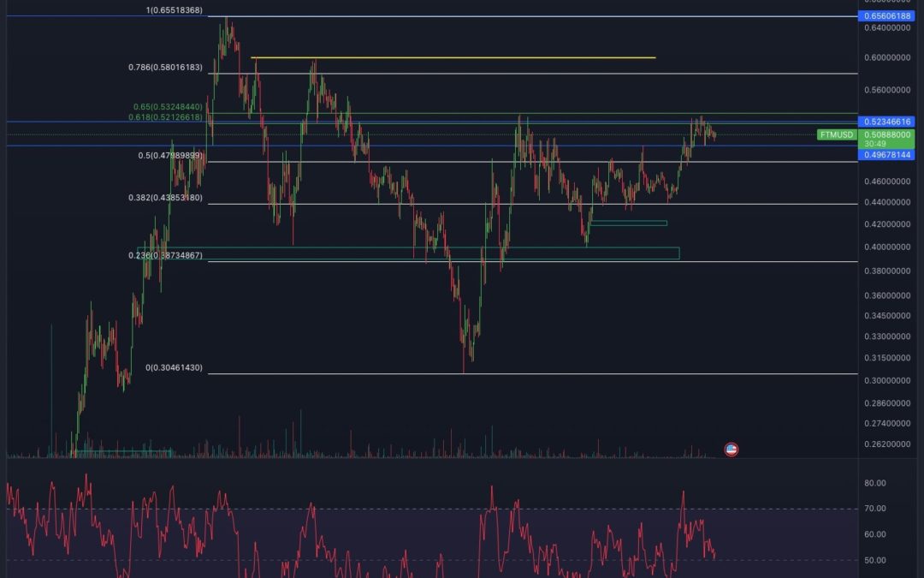Click the 0.49678144 blue price label
This screenshot has height=578, width=924.
pyautogui.click(x=887, y=154)
